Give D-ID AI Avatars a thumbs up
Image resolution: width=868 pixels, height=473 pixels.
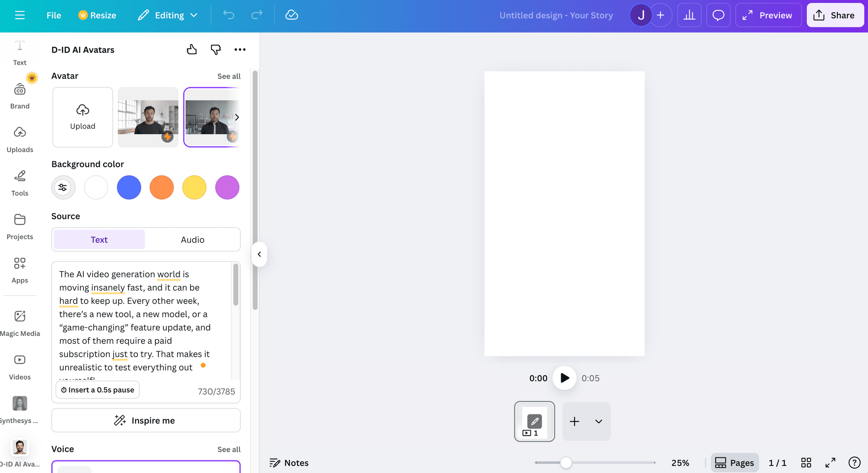tap(192, 49)
